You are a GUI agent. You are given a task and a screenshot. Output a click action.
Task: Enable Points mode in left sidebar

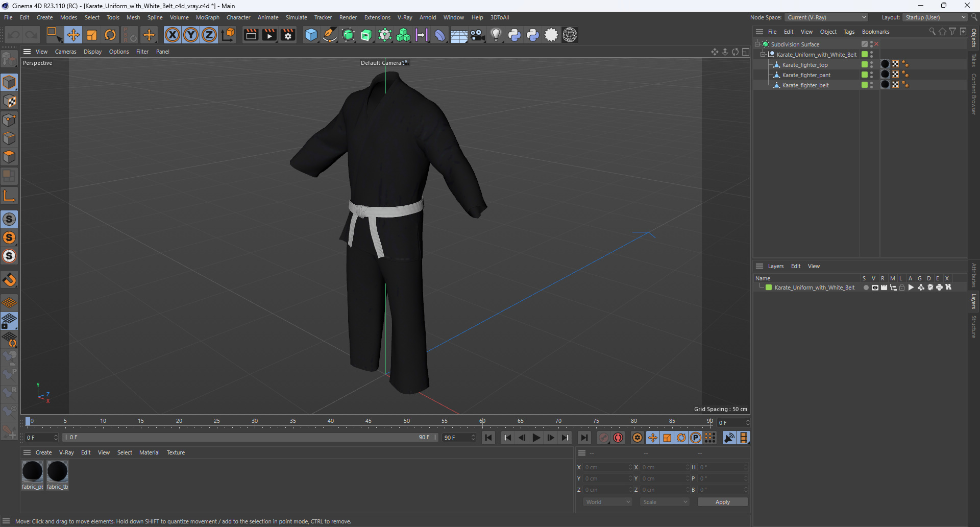(9, 120)
